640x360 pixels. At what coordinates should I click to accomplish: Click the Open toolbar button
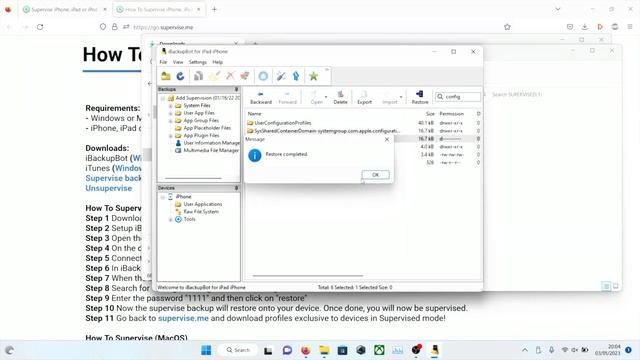coord(316,98)
